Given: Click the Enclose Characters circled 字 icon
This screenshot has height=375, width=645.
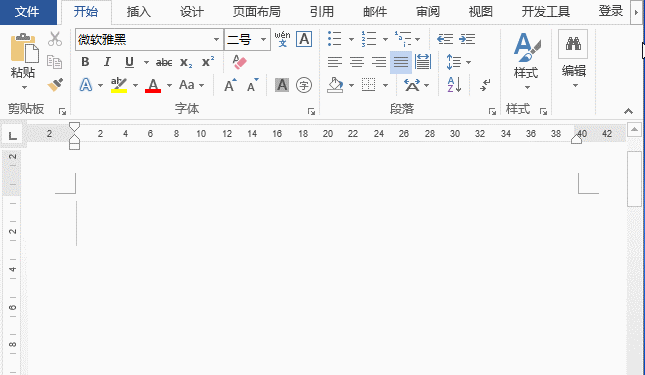Looking at the screenshot, I should click(x=304, y=85).
